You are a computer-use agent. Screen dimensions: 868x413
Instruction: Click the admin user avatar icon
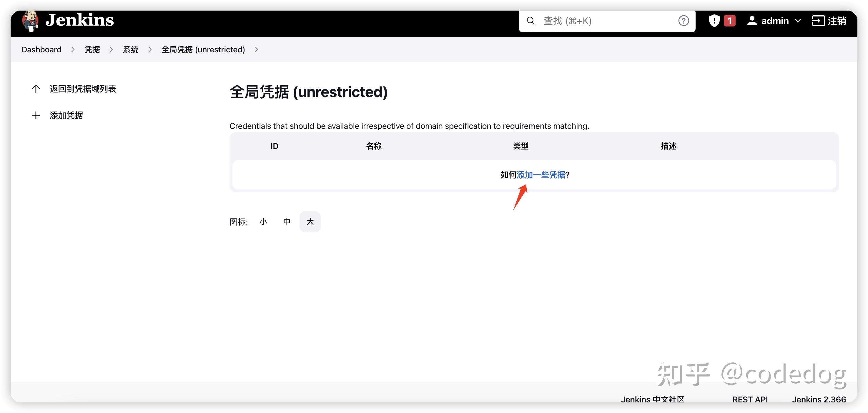click(x=752, y=21)
